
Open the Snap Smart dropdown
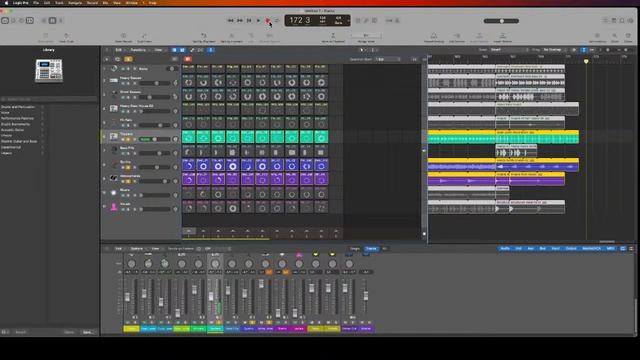pyautogui.click(x=508, y=50)
